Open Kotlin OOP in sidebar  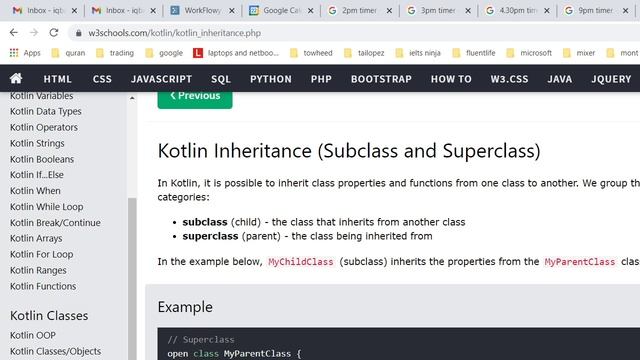point(33,335)
